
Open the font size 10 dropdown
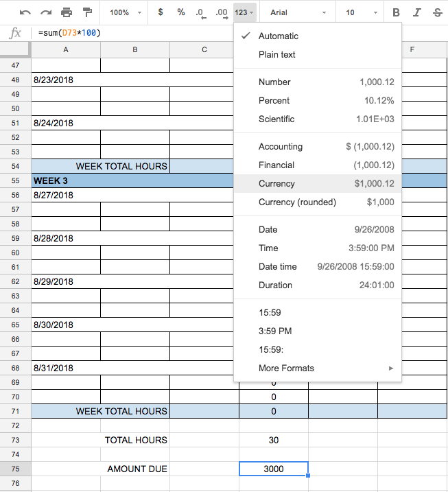[361, 12]
